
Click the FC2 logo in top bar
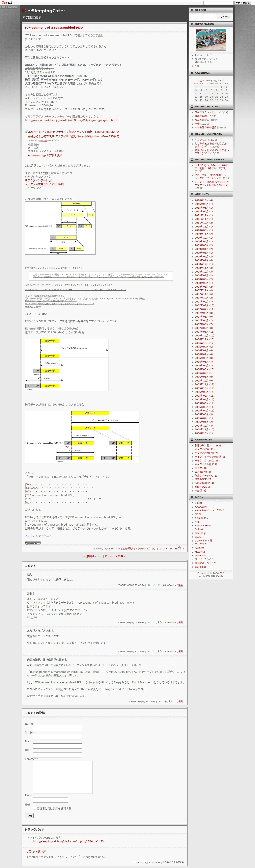pos(7,3)
